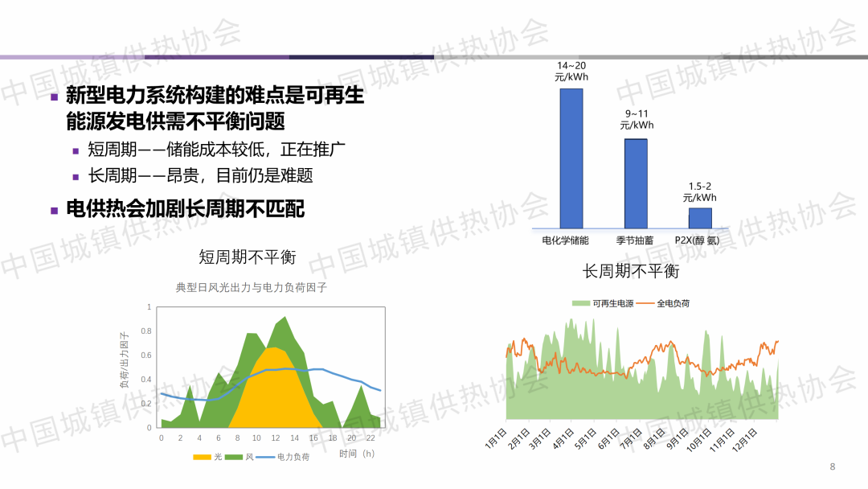Select the shortest bar for P2X(醇 氨)

(x=700, y=217)
